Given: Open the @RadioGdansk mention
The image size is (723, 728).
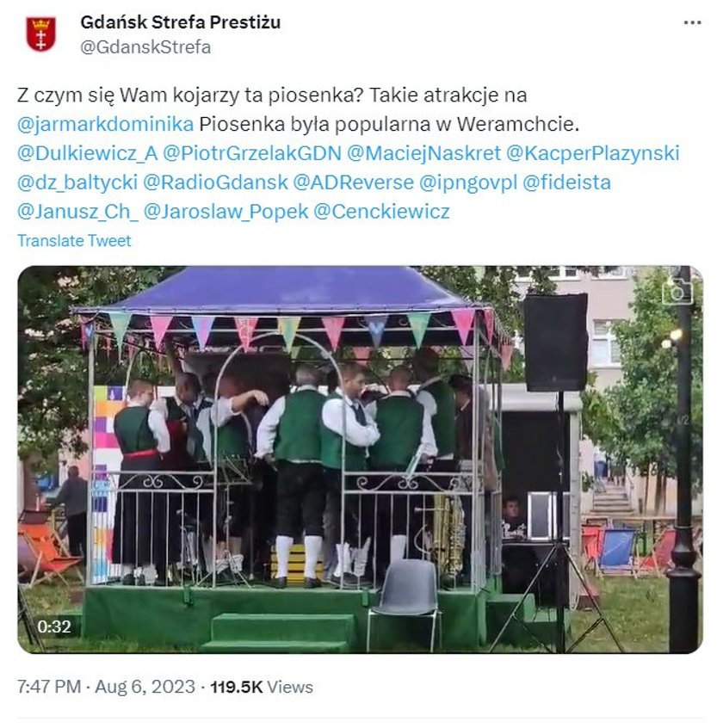Looking at the screenshot, I should point(215,182).
